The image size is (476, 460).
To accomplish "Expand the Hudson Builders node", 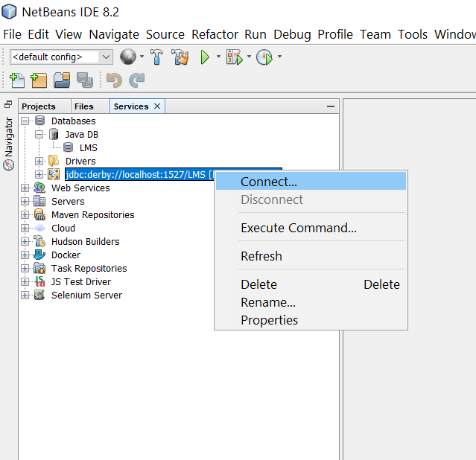I will [25, 241].
